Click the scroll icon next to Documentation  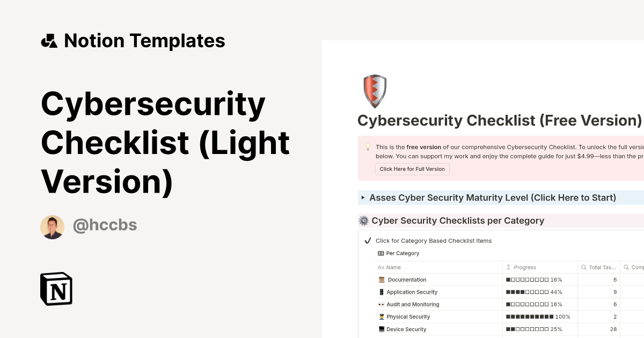(382, 280)
